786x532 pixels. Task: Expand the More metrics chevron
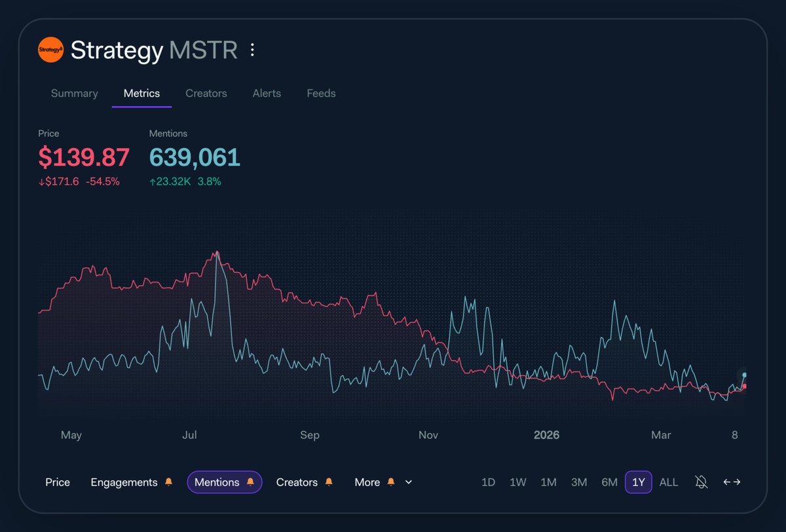[x=409, y=482]
